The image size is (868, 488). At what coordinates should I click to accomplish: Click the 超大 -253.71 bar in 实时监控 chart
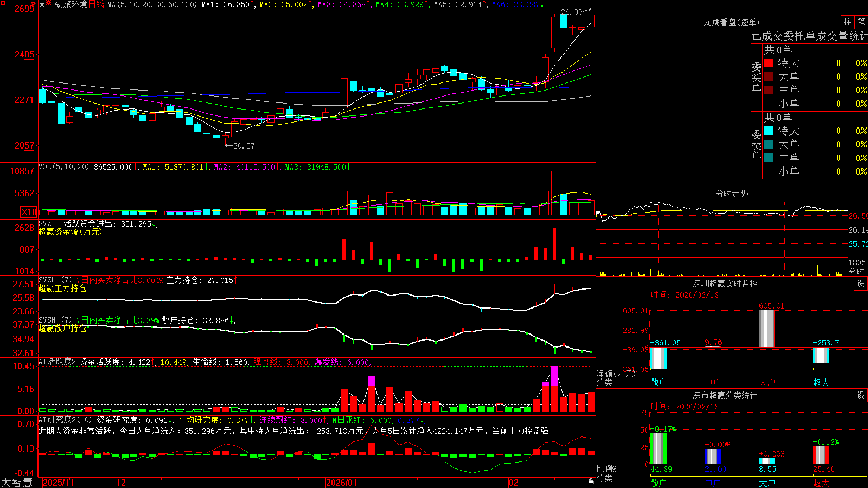(x=821, y=355)
